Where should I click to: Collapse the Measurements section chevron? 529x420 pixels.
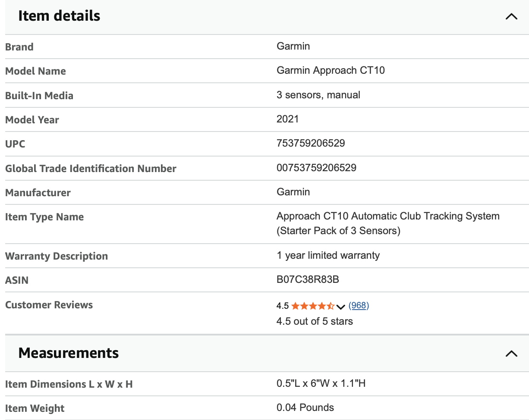pyautogui.click(x=511, y=354)
